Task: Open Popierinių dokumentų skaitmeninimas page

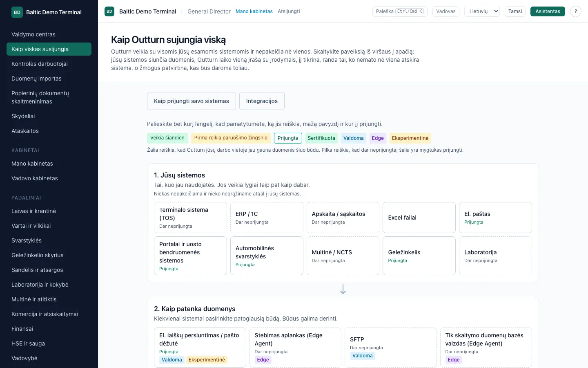Action: 49,97
